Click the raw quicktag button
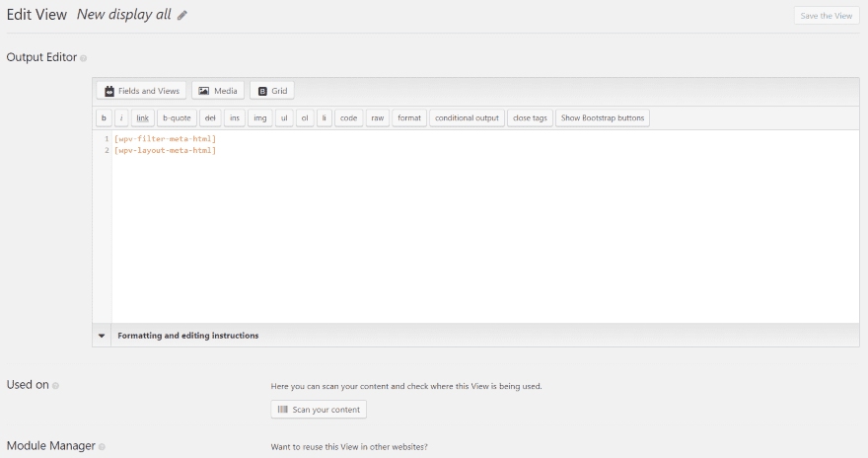Viewport: 868px width, 458px height. click(378, 118)
